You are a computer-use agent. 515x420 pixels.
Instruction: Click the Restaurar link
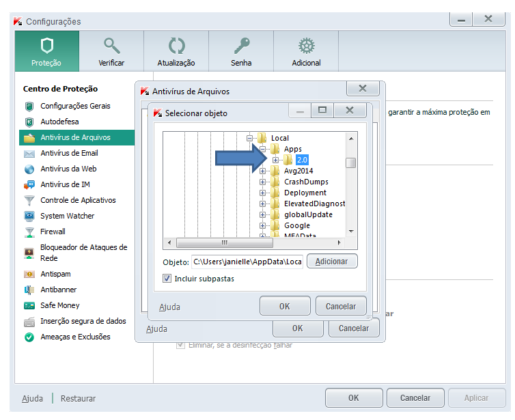point(78,398)
